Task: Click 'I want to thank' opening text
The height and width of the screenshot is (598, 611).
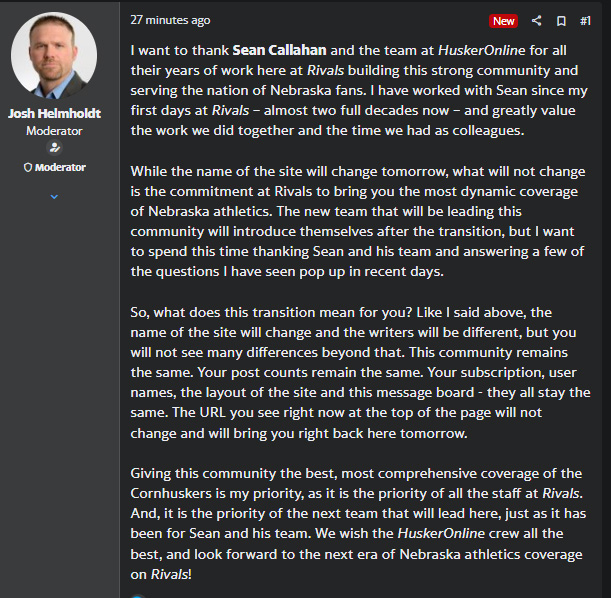Action: tap(180, 50)
